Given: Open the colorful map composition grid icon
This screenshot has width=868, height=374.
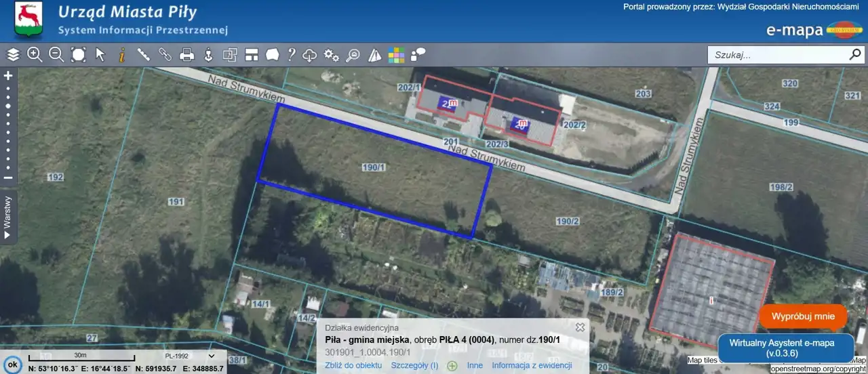Looking at the screenshot, I should click(396, 55).
